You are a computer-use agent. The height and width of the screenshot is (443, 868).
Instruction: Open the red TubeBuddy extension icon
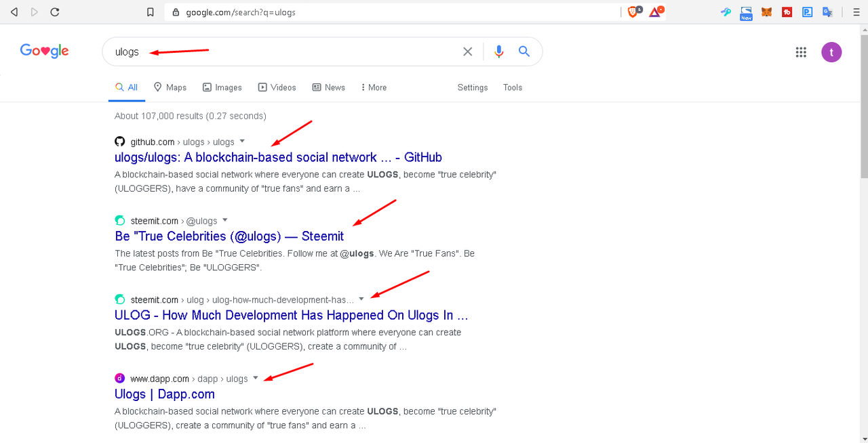tap(787, 12)
